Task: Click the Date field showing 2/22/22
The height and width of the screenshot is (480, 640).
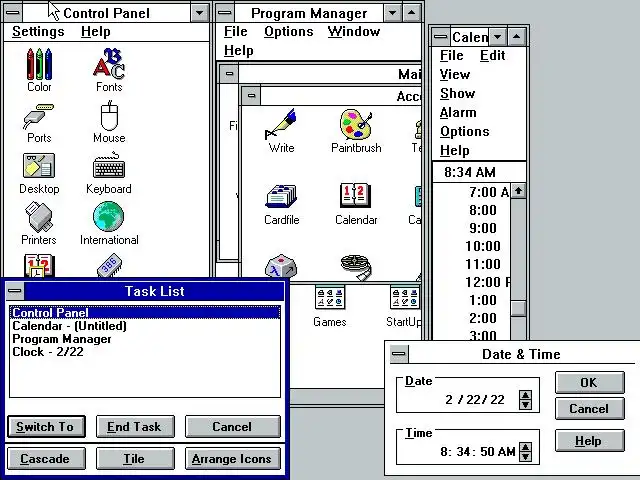Action: [475, 399]
